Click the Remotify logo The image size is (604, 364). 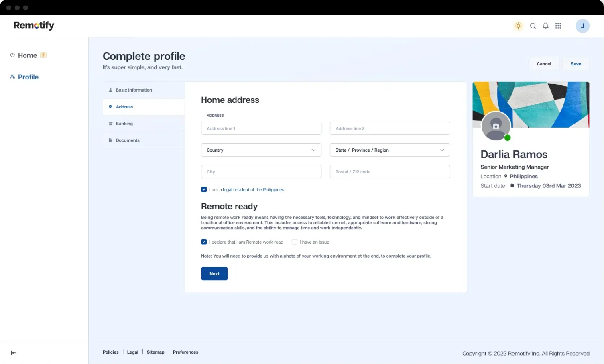(34, 26)
